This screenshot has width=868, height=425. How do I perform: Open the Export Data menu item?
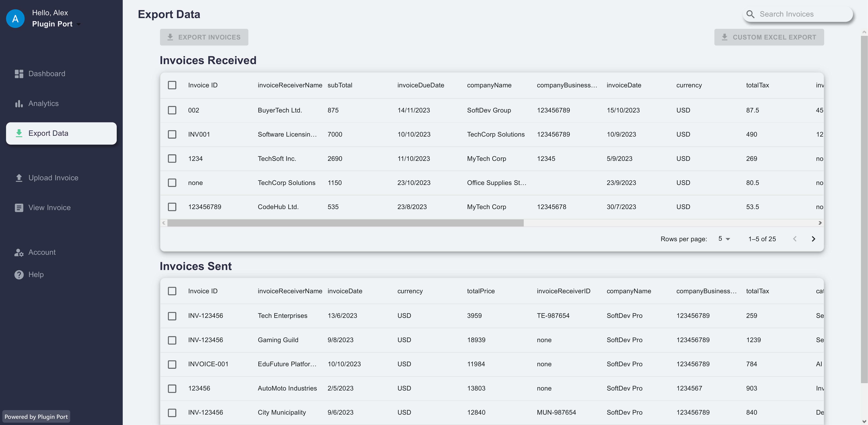[x=61, y=133]
